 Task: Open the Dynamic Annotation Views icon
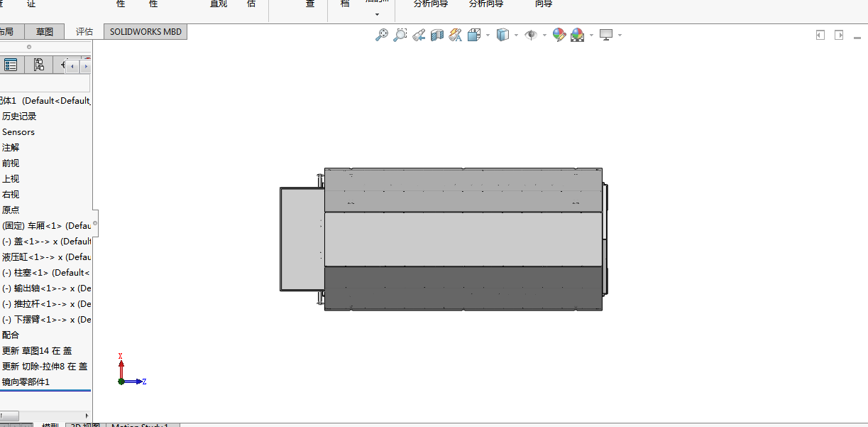(456, 35)
